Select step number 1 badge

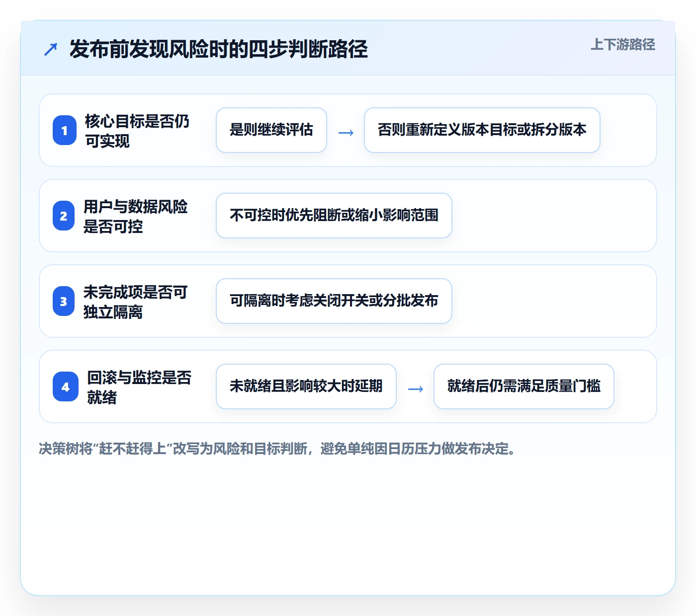point(65,130)
